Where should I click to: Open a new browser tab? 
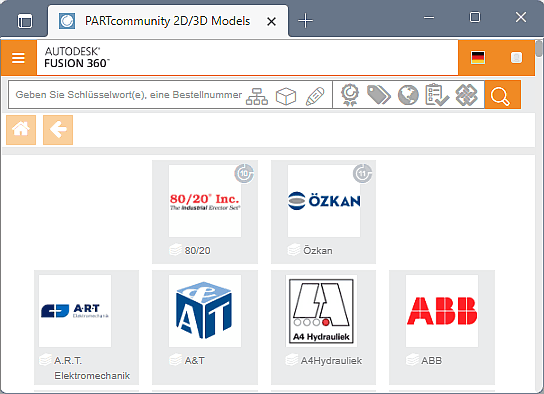(305, 21)
